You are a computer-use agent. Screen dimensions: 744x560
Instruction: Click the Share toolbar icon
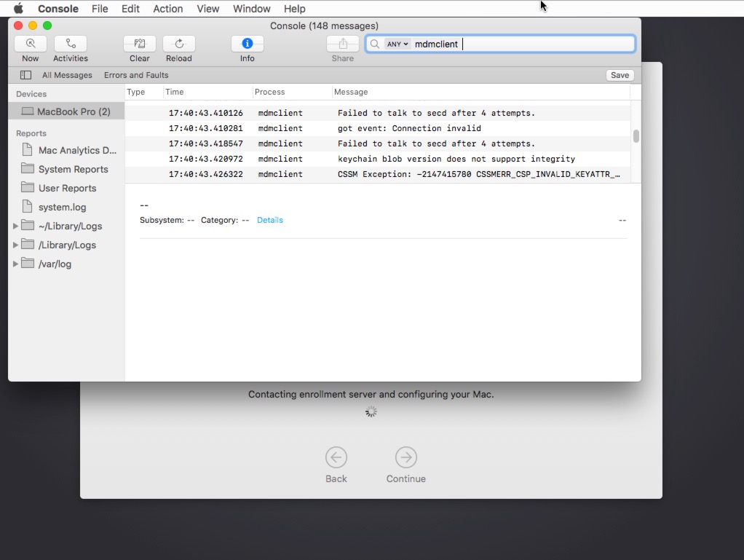(343, 44)
